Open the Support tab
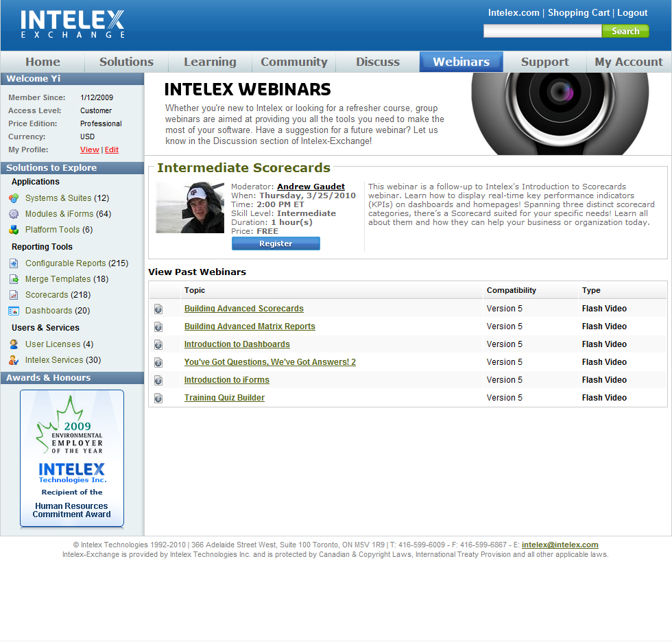 [x=544, y=62]
